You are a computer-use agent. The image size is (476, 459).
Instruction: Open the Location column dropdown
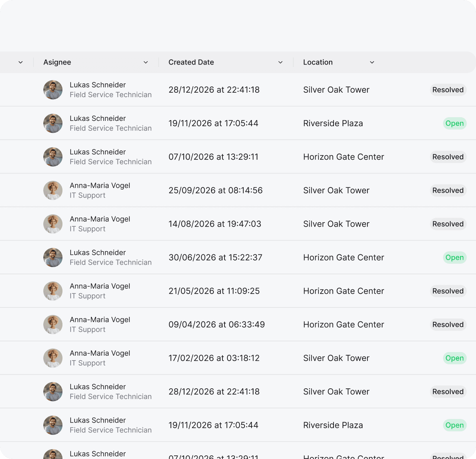tap(372, 62)
